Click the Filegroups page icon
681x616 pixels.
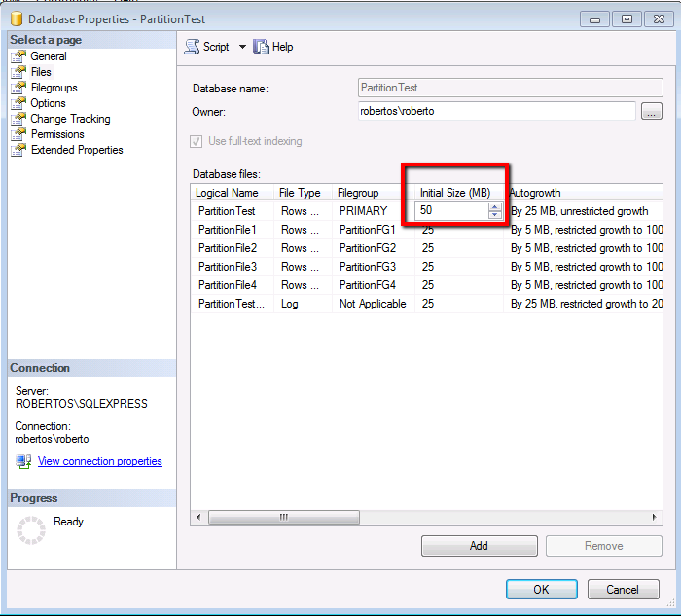point(18,88)
